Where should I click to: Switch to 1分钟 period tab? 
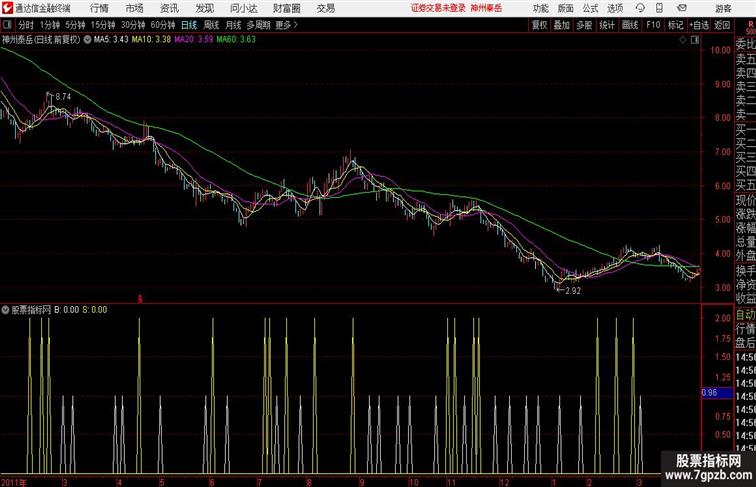[x=50, y=25]
